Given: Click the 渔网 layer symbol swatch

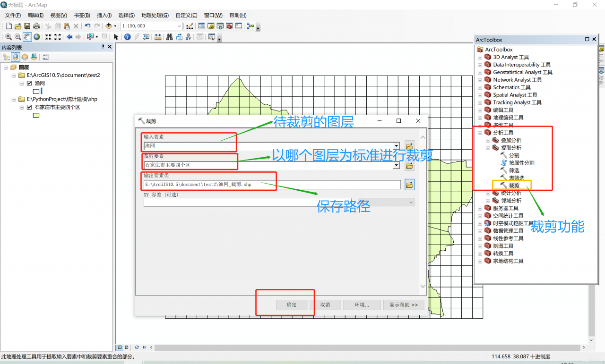Looking at the screenshot, I should pos(36,91).
